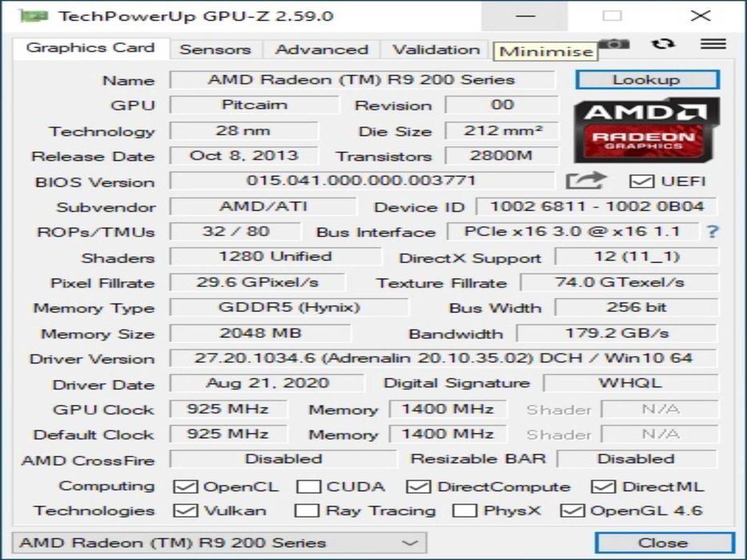Image resolution: width=747 pixels, height=560 pixels.
Task: Click the Memory Size value 2048 MB
Action: [260, 333]
